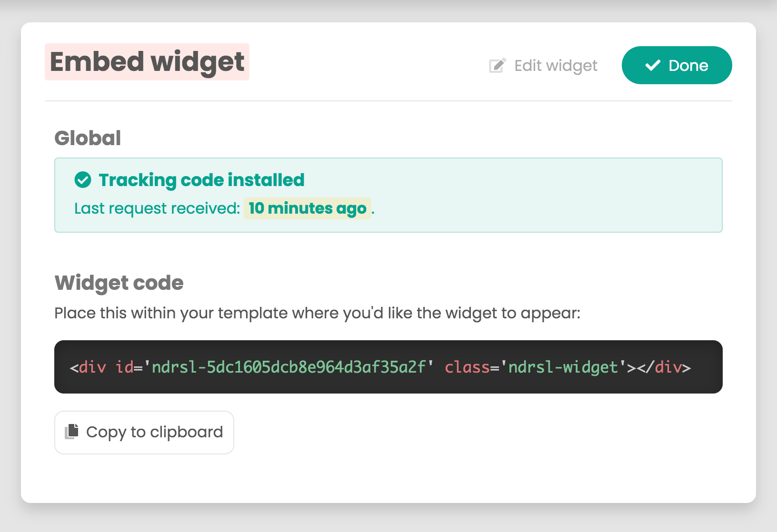
Task: Click the Last request received label
Action: (x=157, y=208)
